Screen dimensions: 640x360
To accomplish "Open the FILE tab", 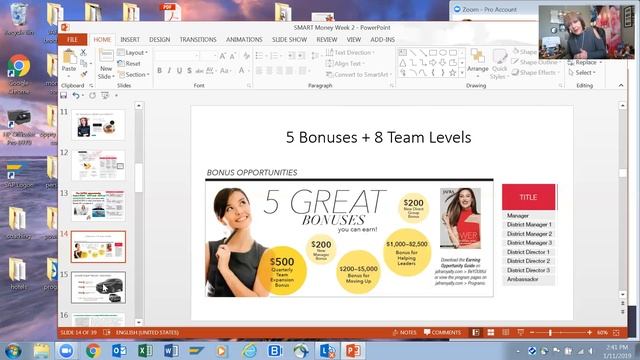I will (73, 40).
